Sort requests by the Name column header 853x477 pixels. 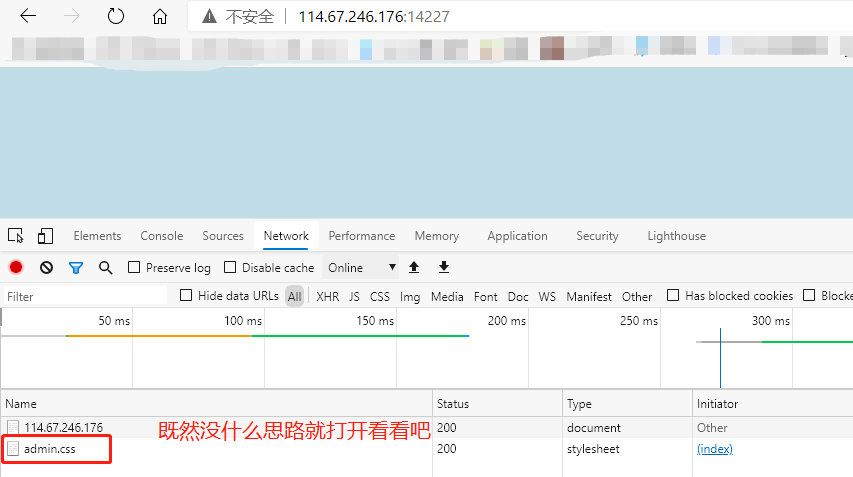(217, 404)
